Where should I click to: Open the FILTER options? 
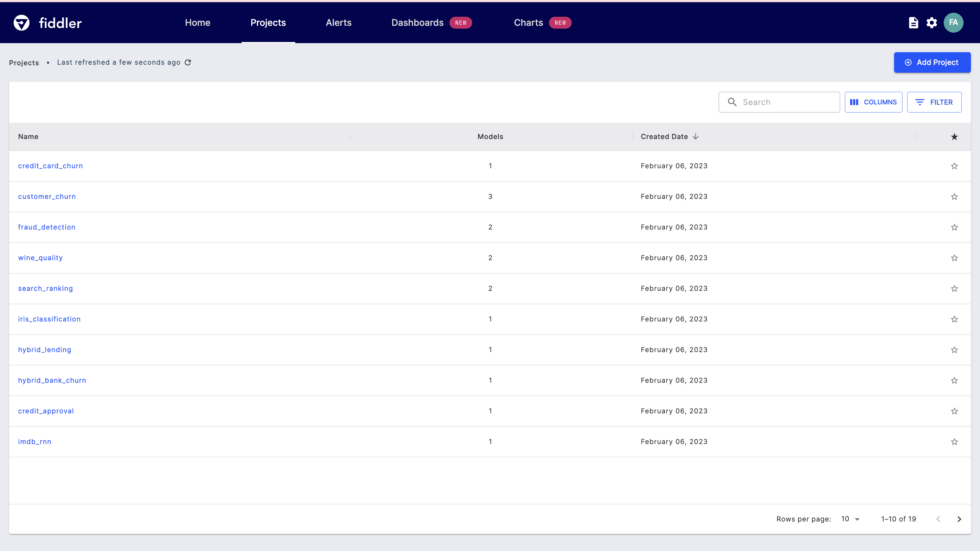pos(934,102)
